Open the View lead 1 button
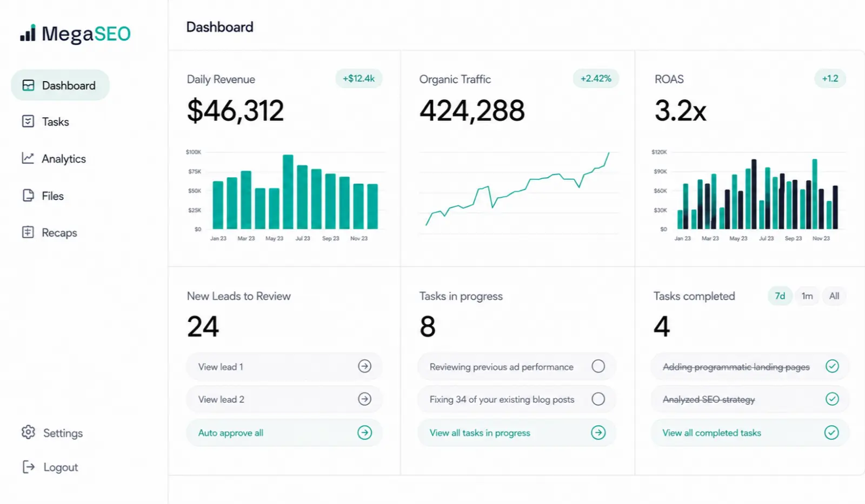 tap(284, 366)
